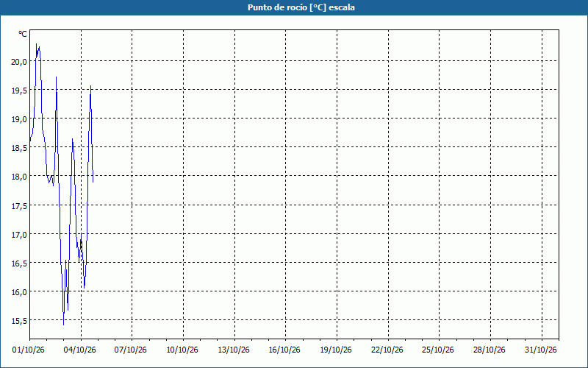Click the highest dew point peak above 20,0
This screenshot has height=368, width=588.
[x=36, y=44]
